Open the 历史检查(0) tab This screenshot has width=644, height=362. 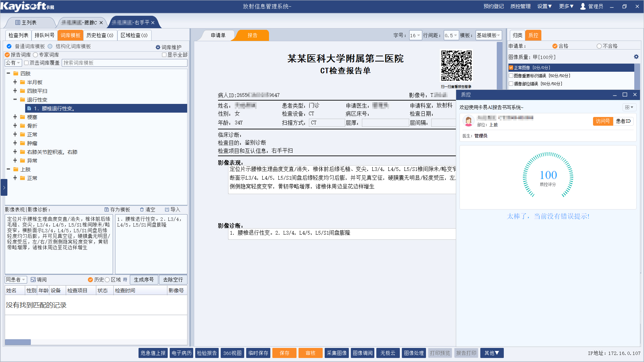click(x=100, y=35)
